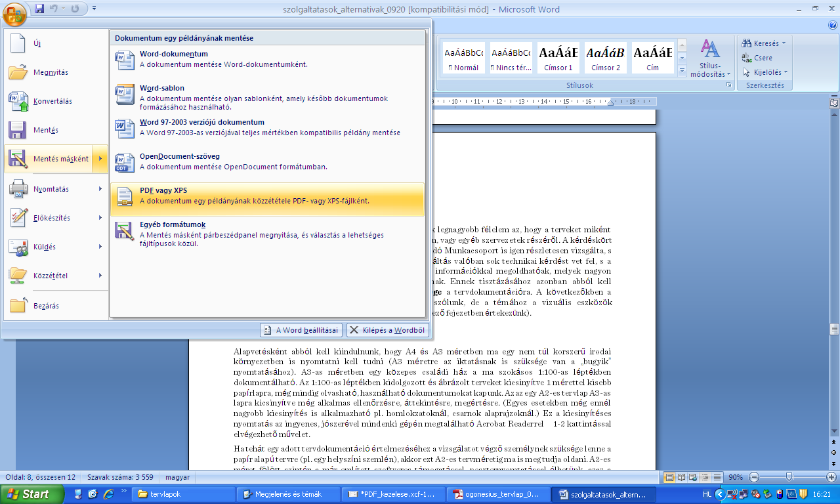
Task: Open the Stílusmódosítás dropdown
Action: [x=710, y=58]
